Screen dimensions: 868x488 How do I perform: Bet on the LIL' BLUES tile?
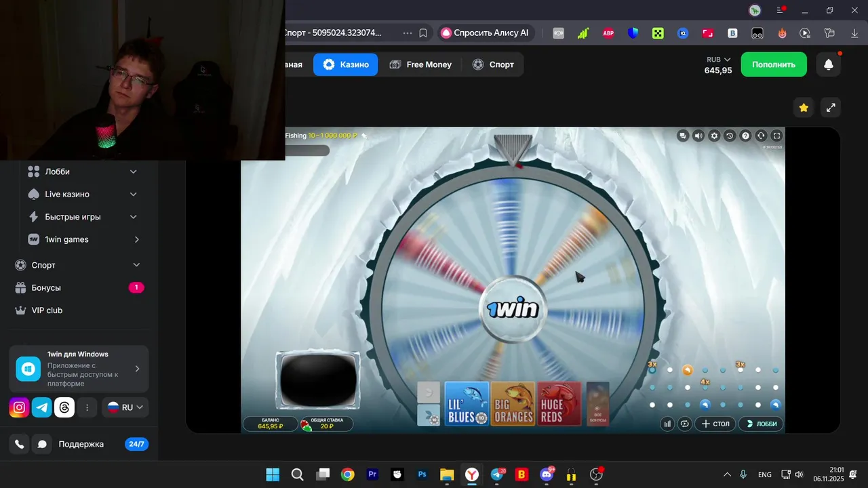coord(467,404)
